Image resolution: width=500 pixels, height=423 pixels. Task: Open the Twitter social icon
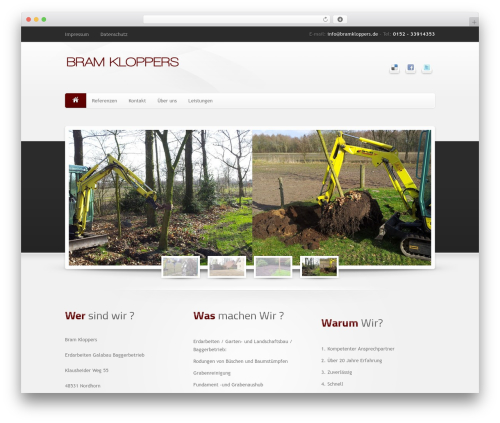(x=427, y=68)
